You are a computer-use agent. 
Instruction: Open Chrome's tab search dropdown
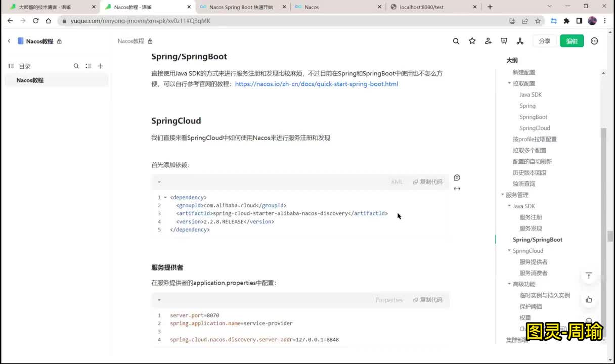tap(550, 7)
